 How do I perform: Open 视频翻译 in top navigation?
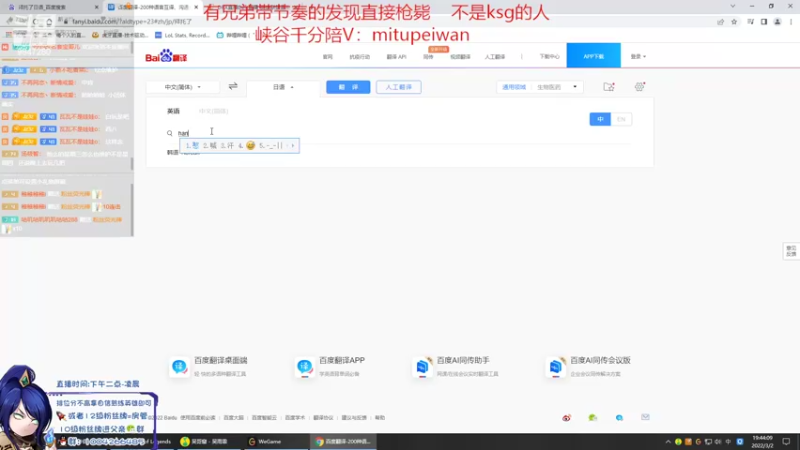click(x=460, y=57)
